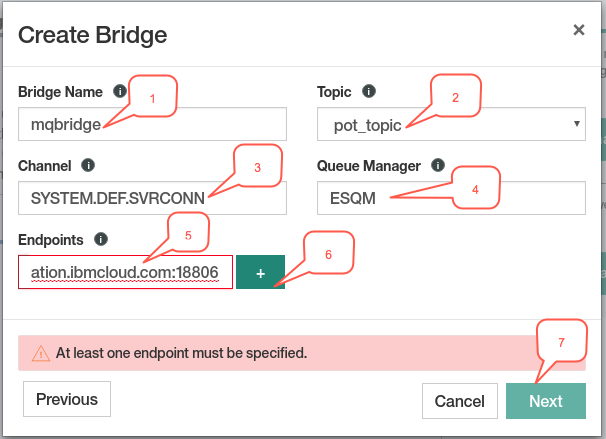Screen dimensions: 606x439
Task: Click the Bridge Name info icon
Action: coord(120,92)
